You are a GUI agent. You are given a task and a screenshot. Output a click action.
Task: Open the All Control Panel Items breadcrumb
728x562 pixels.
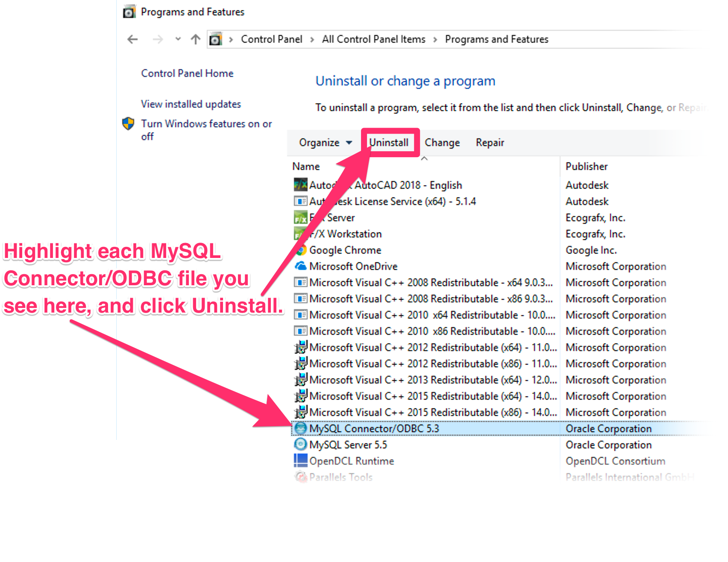point(373,39)
